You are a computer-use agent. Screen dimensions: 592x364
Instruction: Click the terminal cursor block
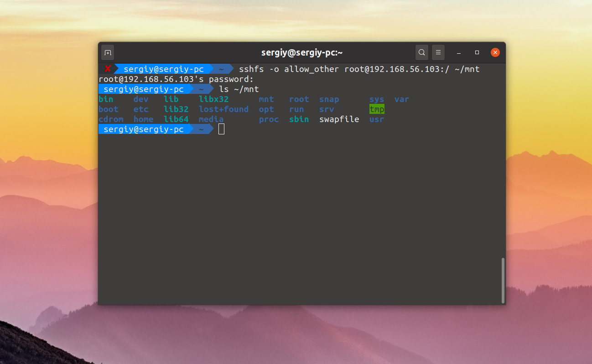click(x=221, y=129)
